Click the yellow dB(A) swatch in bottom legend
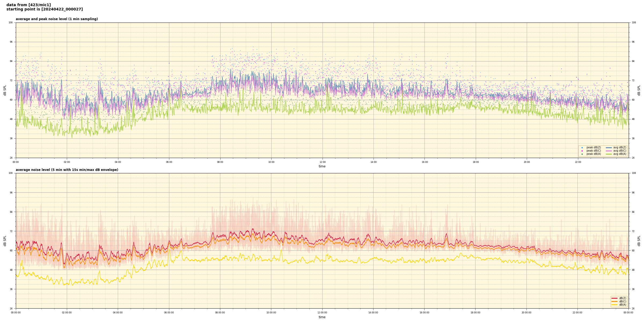The width and height of the screenshot is (644, 322). [614, 305]
